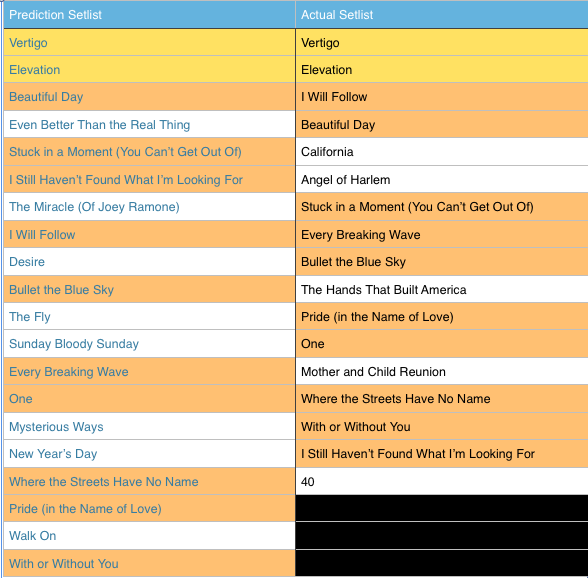The width and height of the screenshot is (588, 578).
Task: Select the 'Walk On' cell
Action: tap(149, 536)
